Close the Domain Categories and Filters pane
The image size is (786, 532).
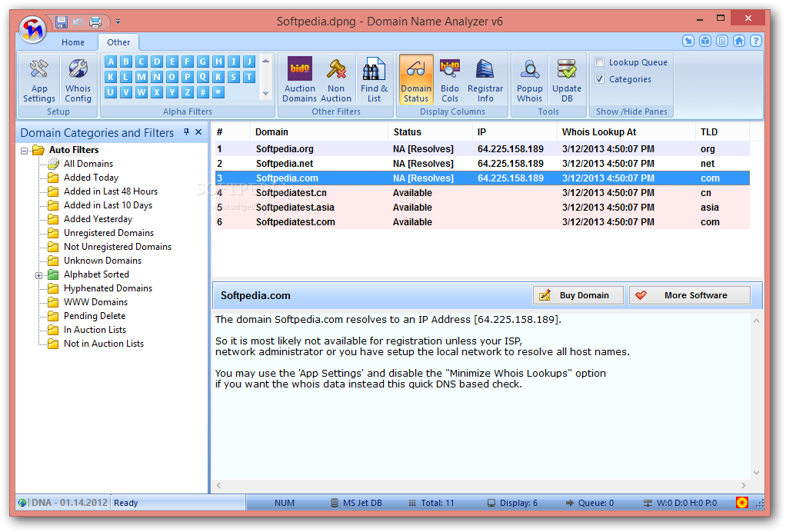198,131
